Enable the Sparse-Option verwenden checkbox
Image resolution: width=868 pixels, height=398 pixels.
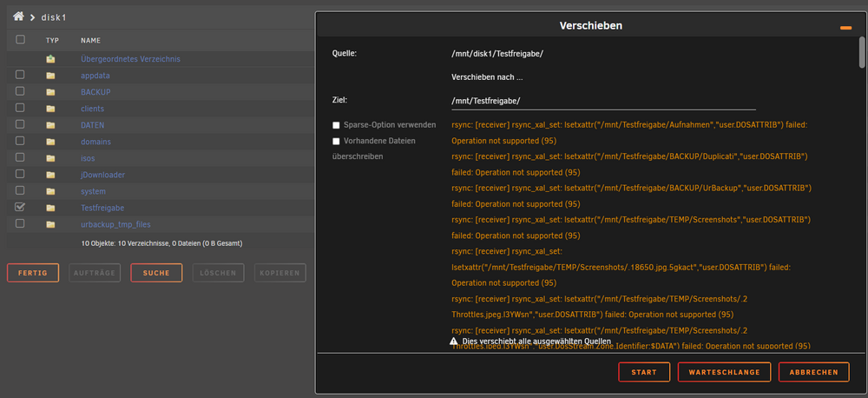[336, 125]
